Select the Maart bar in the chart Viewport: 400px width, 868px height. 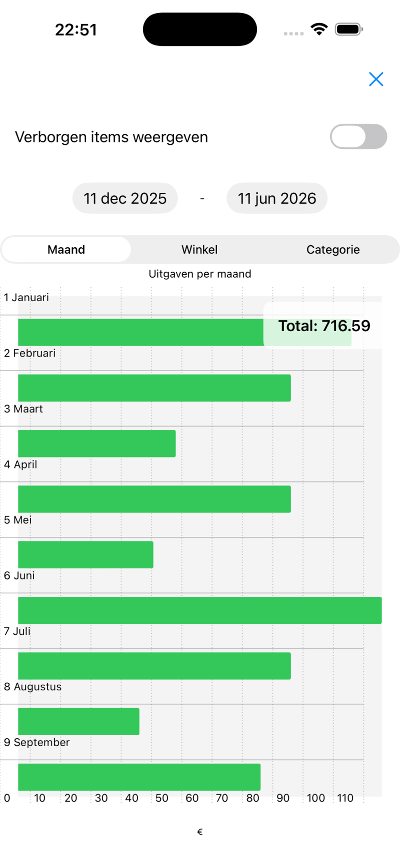pos(96,443)
